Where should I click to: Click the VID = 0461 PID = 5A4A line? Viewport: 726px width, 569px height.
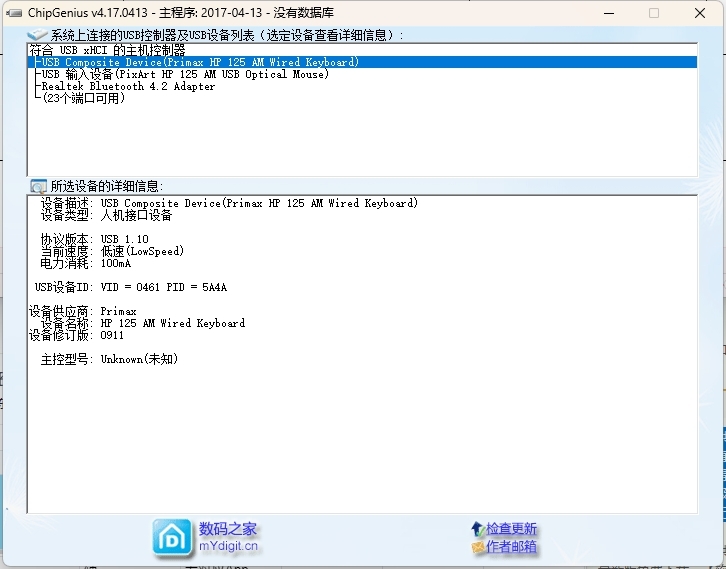[x=131, y=288]
